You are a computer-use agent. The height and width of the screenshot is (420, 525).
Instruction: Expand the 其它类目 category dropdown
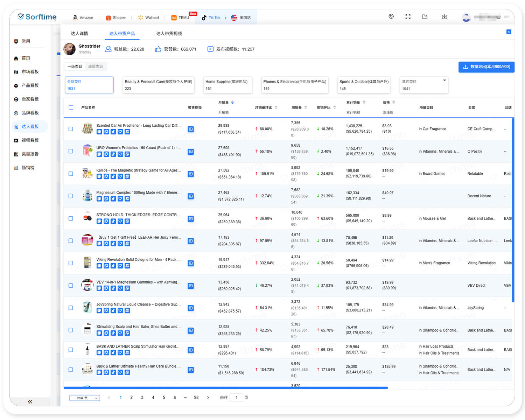tap(444, 81)
